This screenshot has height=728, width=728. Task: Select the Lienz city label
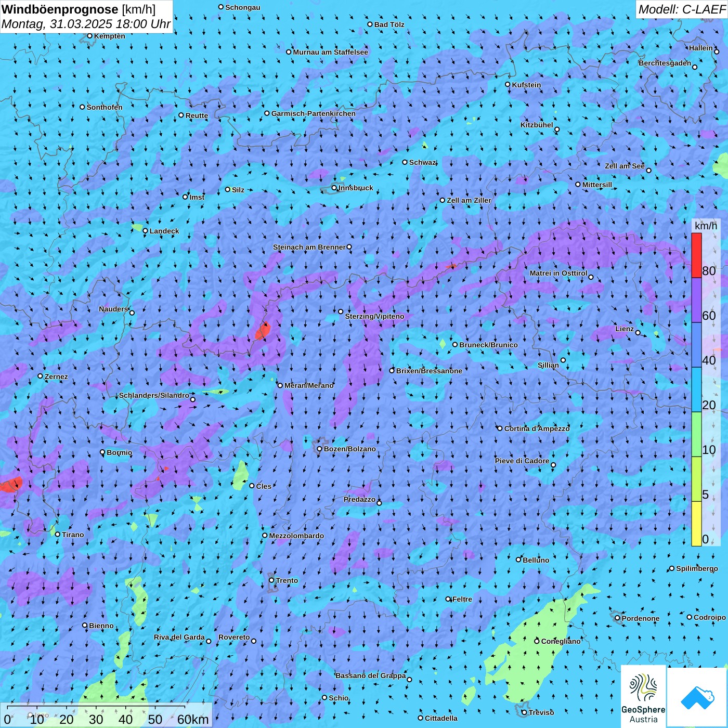[x=625, y=329]
